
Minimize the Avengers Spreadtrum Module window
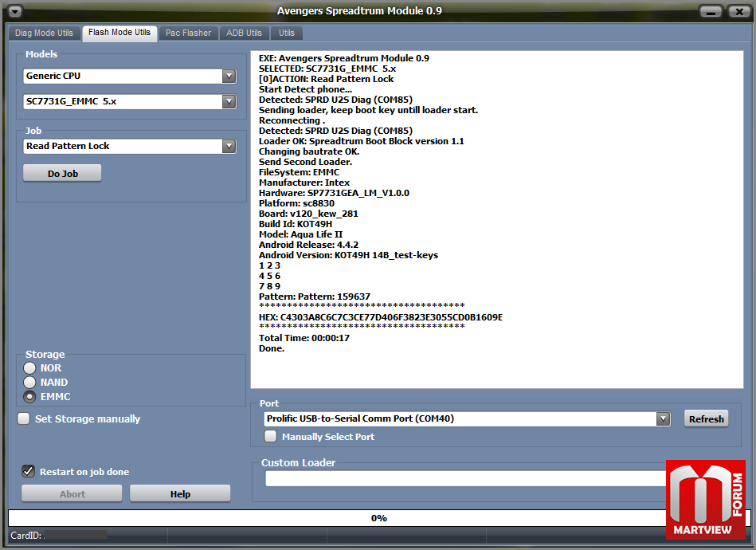point(711,12)
